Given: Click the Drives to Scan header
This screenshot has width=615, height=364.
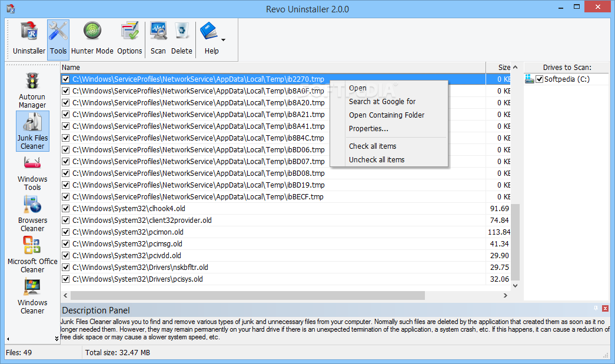Looking at the screenshot, I should pos(567,68).
